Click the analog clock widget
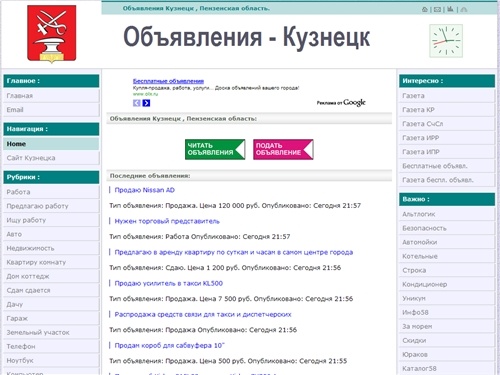The image size is (500, 375). point(446,41)
